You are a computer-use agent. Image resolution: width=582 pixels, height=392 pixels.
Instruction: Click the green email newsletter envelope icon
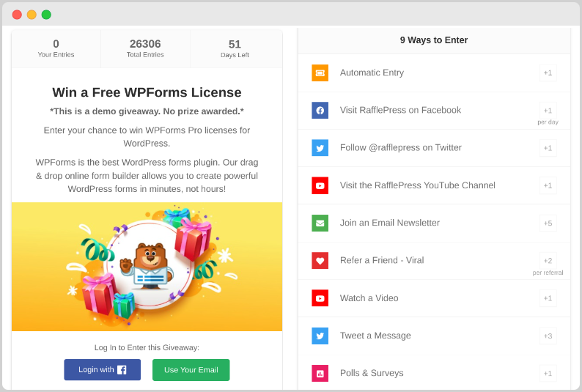320,223
